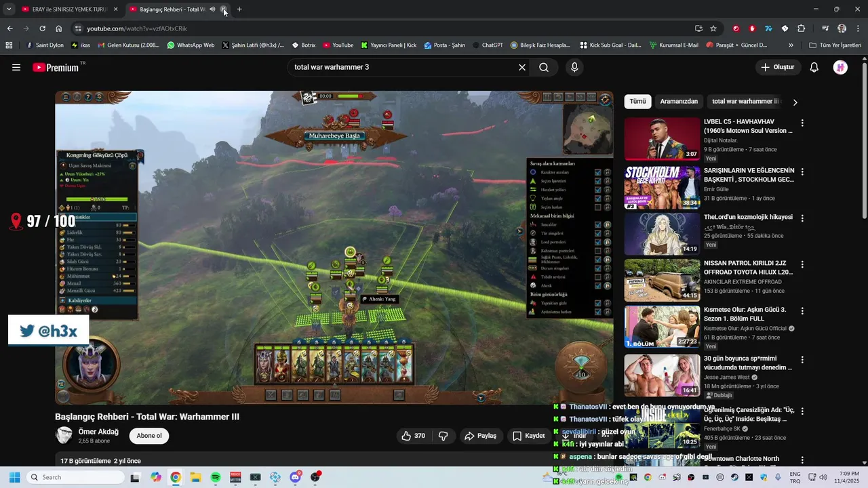Like the video with 370 likes
The height and width of the screenshot is (488, 868).
(x=413, y=436)
